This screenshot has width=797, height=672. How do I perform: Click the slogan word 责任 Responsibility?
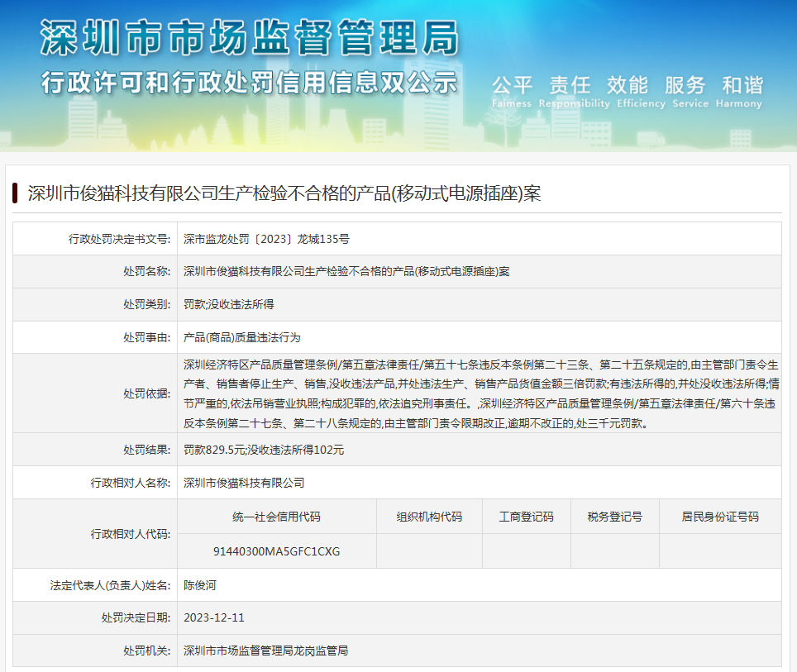click(574, 92)
